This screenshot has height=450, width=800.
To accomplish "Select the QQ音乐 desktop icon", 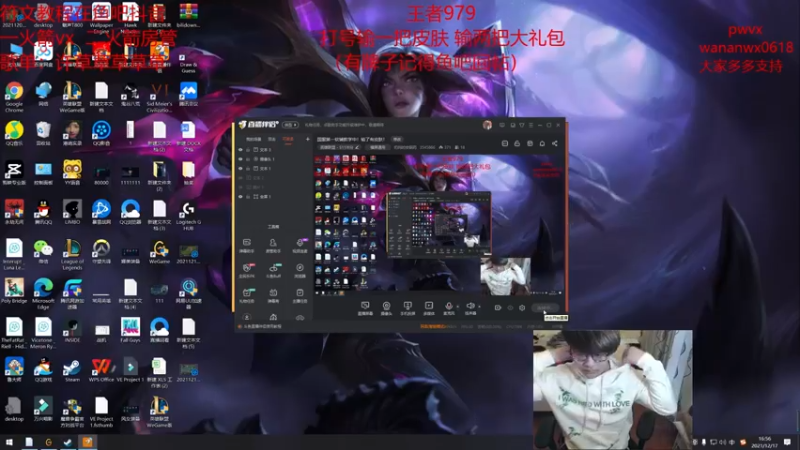I will 14,134.
